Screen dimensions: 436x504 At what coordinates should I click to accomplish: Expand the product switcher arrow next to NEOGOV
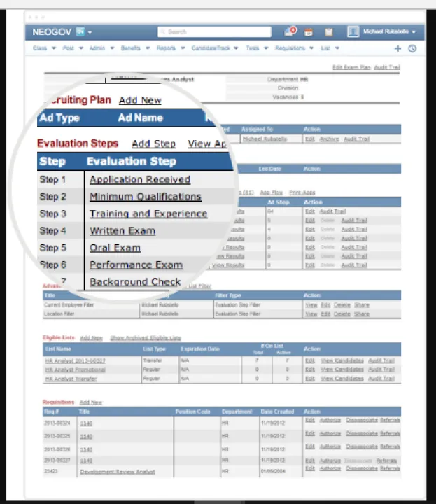[x=90, y=32]
